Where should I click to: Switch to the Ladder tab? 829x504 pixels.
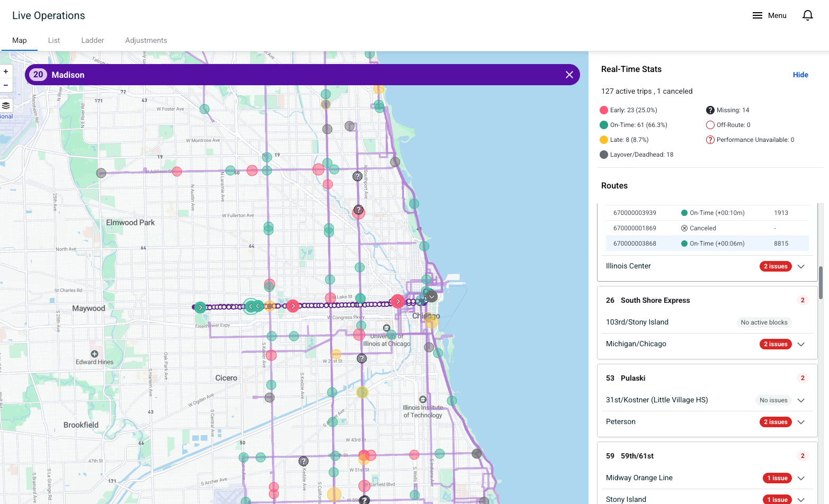(x=93, y=40)
